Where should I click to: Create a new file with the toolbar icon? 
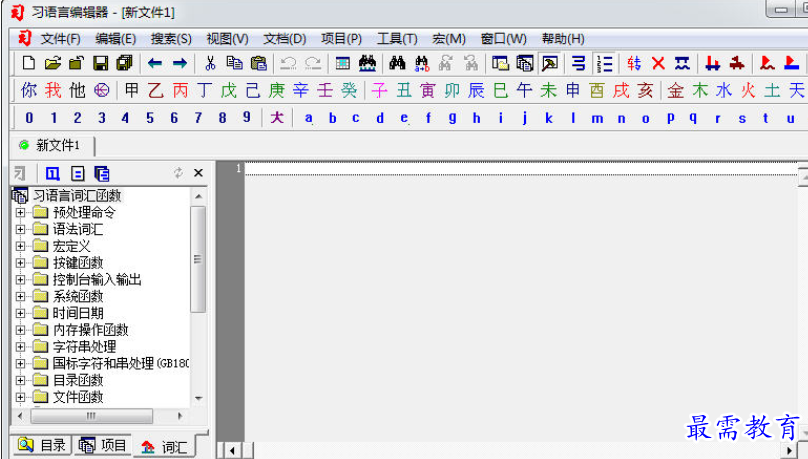pyautogui.click(x=29, y=63)
